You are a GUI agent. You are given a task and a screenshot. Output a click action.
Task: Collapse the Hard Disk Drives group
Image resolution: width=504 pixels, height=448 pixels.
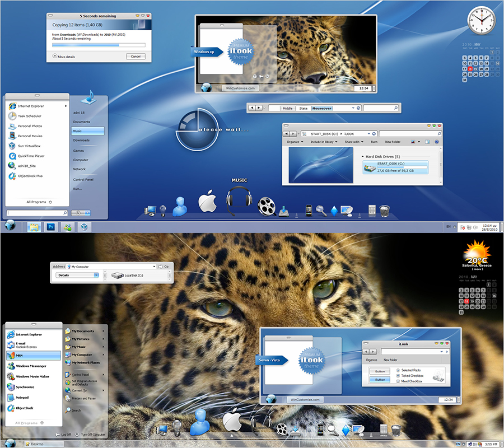coord(363,156)
